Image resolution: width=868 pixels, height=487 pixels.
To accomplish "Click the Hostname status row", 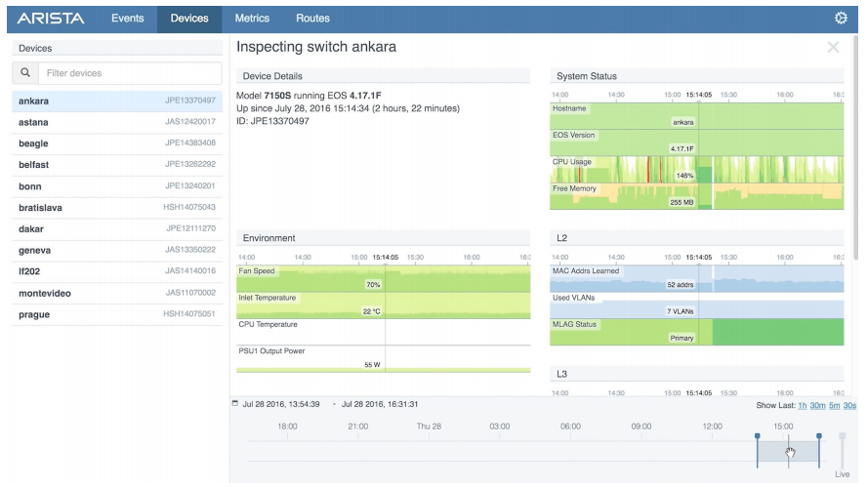I will click(696, 116).
